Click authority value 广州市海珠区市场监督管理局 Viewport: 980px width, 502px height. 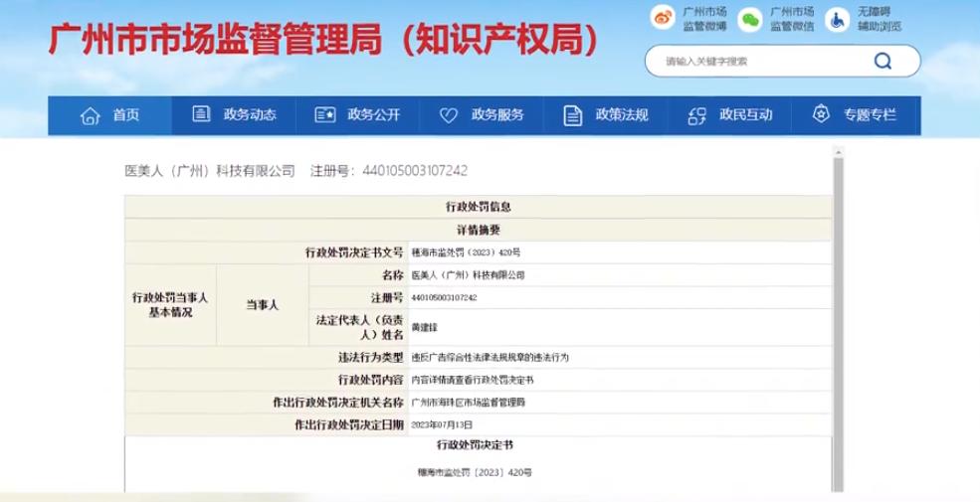click(469, 403)
